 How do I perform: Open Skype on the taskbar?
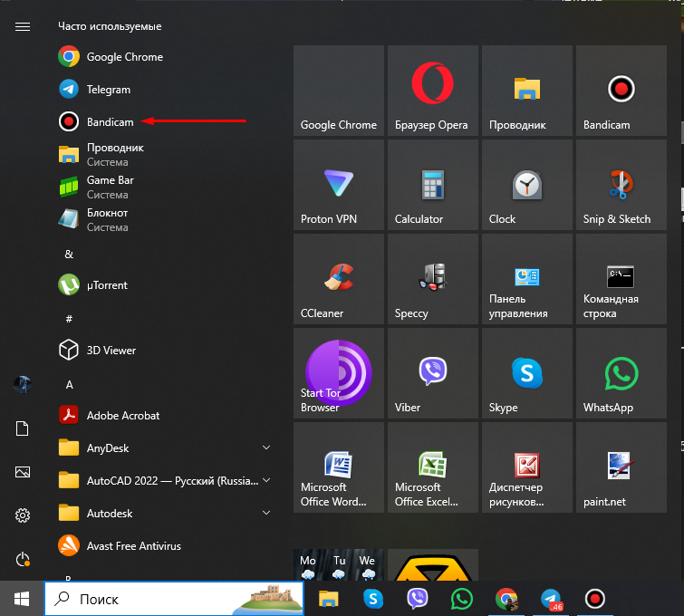[373, 599]
